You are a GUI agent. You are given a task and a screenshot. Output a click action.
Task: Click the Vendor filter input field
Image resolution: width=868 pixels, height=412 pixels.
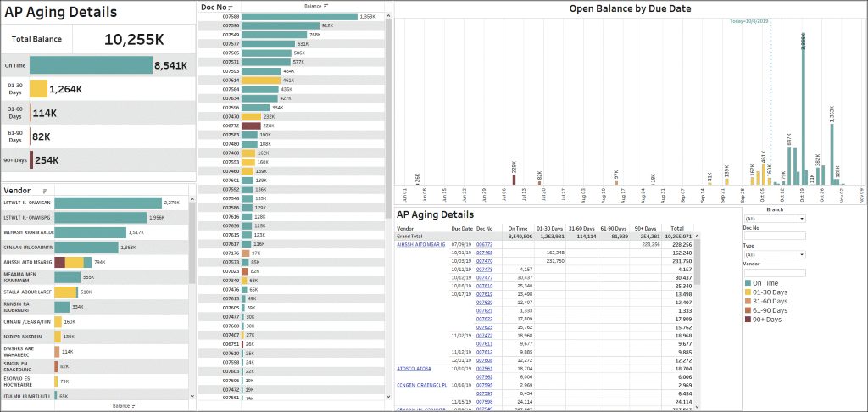[x=775, y=273]
